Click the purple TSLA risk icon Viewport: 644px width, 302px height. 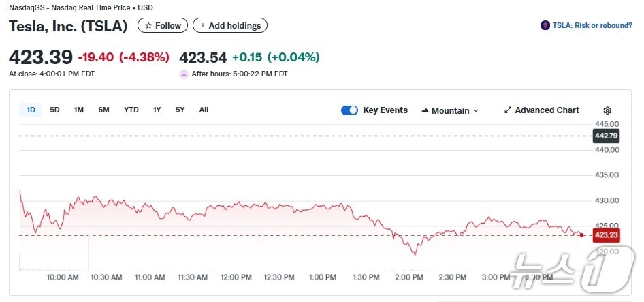[545, 25]
